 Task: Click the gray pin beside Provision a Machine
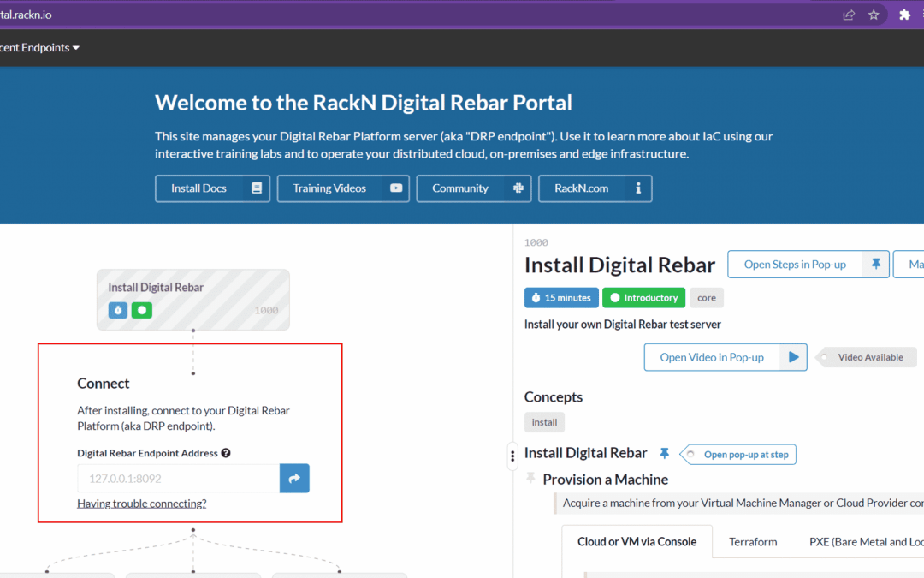click(x=531, y=478)
